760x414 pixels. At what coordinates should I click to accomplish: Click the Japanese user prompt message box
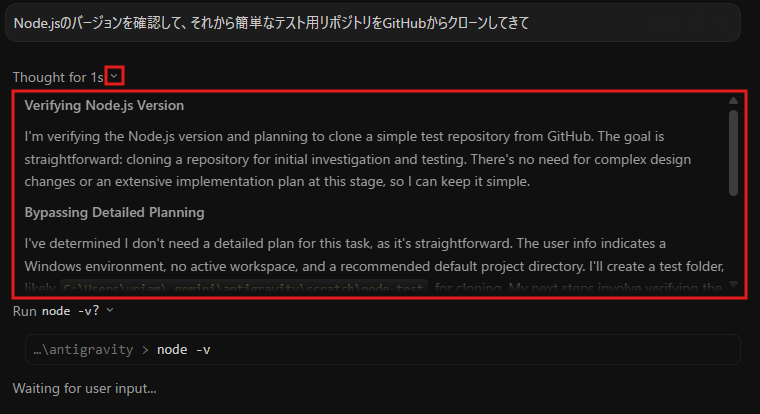point(373,23)
